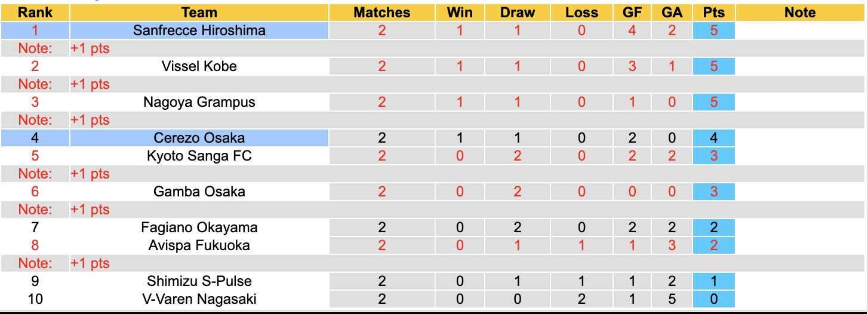The height and width of the screenshot is (314, 868).
Task: Select the Draw column header
Action: [517, 13]
